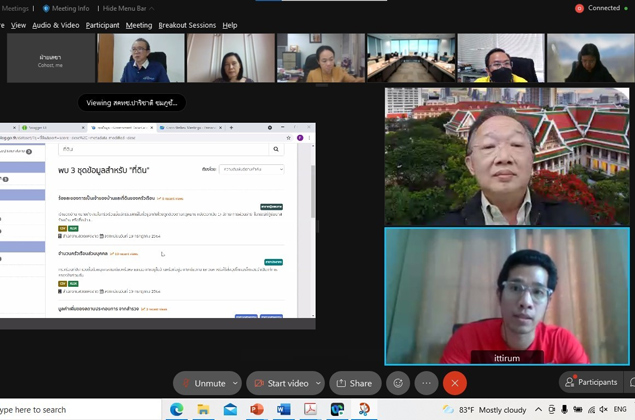Open the Help menu
Screen dimensions: 635x420
coord(230,25)
